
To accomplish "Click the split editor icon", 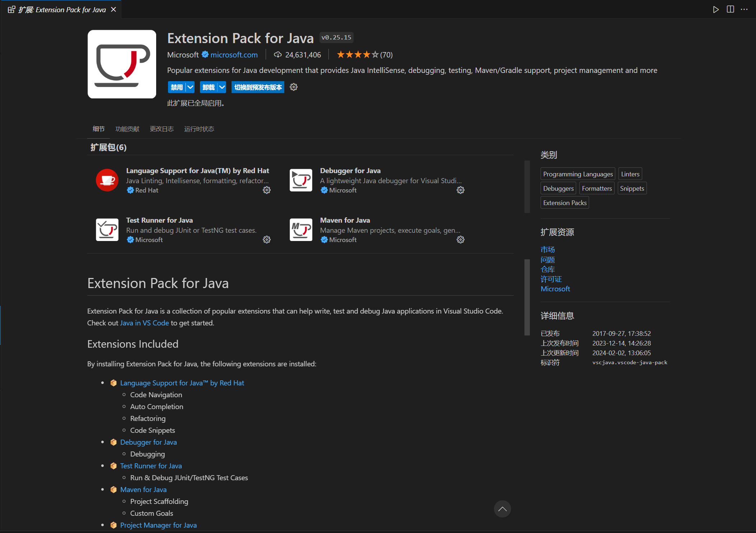I will [x=730, y=9].
